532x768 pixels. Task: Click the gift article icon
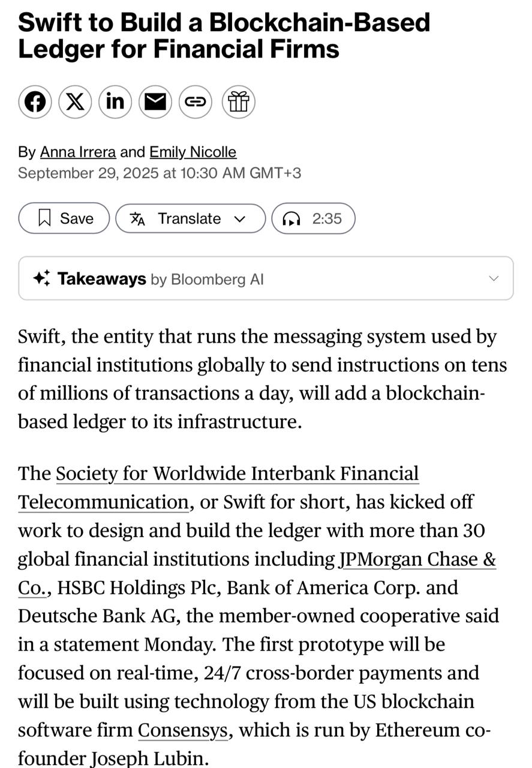pyautogui.click(x=238, y=101)
